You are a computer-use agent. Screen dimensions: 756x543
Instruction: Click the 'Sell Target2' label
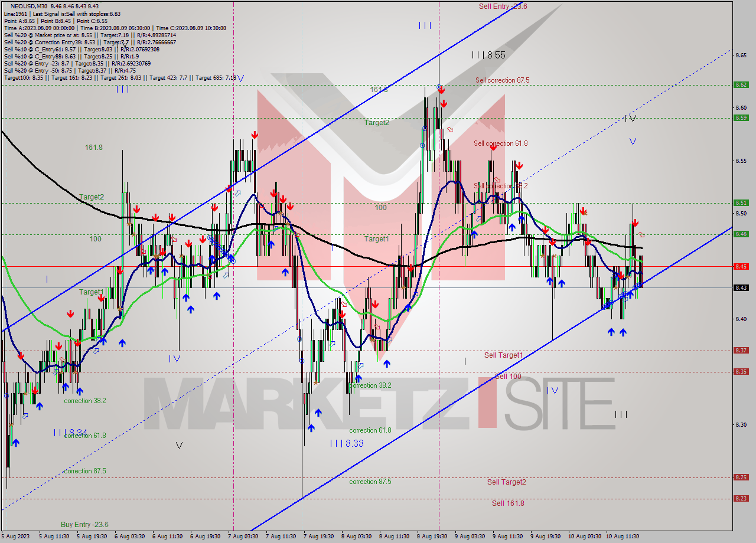tap(506, 482)
